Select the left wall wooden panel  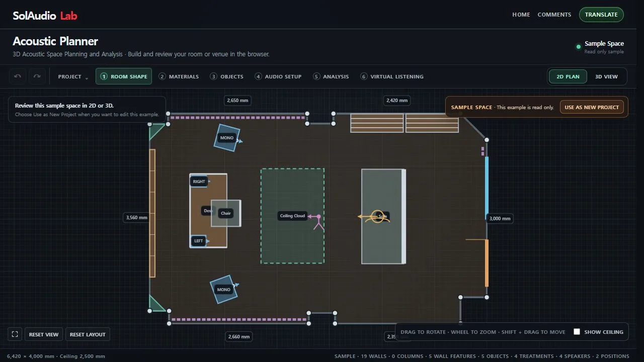[152, 213]
